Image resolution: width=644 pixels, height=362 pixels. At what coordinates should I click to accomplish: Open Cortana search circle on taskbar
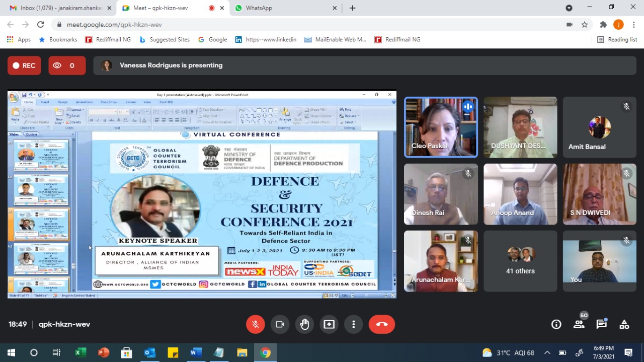pyautogui.click(x=34, y=352)
